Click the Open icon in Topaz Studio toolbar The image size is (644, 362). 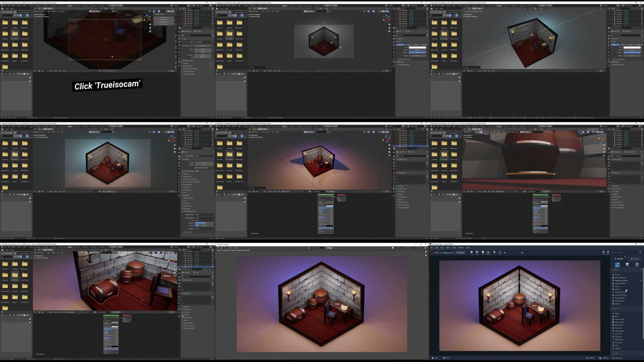(472, 252)
